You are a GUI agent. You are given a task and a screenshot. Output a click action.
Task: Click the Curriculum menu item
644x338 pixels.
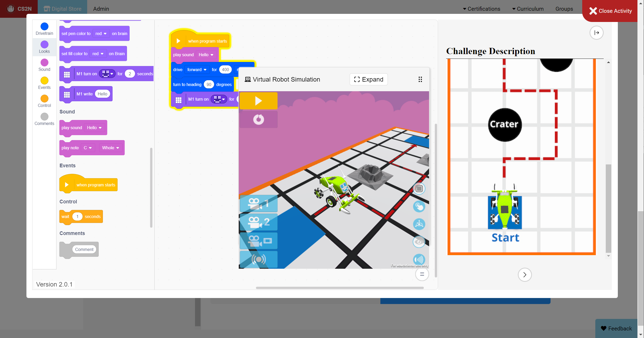(x=529, y=8)
